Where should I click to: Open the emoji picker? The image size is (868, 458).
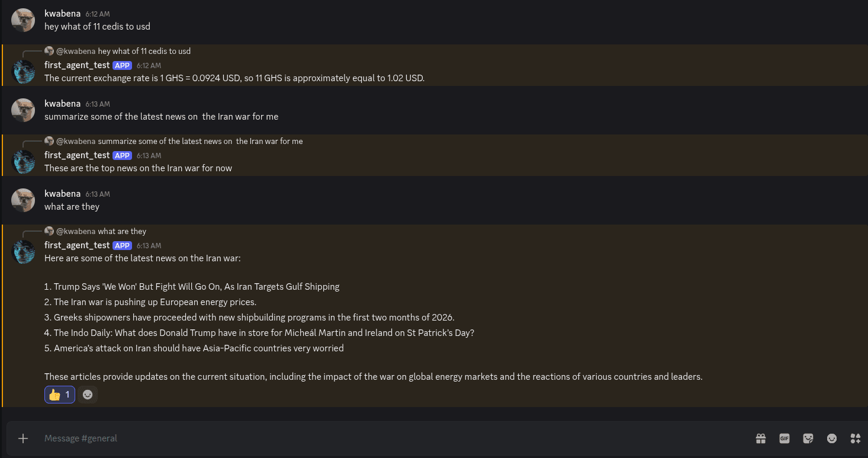click(x=832, y=438)
